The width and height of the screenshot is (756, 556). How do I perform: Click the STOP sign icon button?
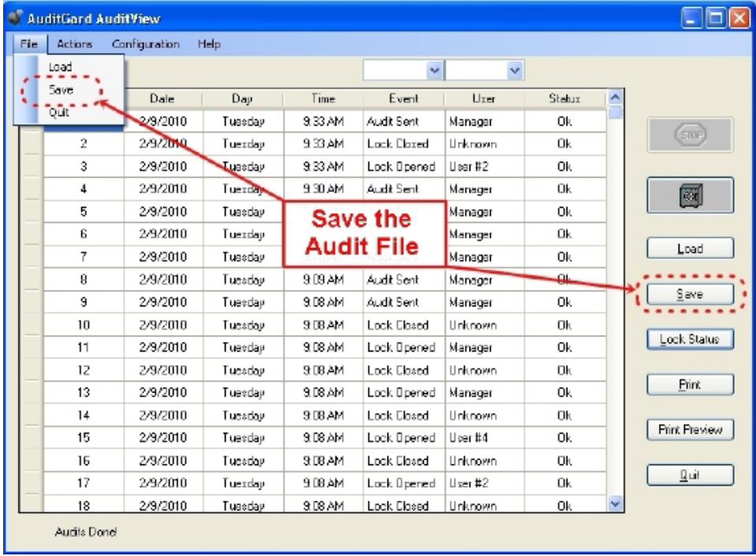690,134
